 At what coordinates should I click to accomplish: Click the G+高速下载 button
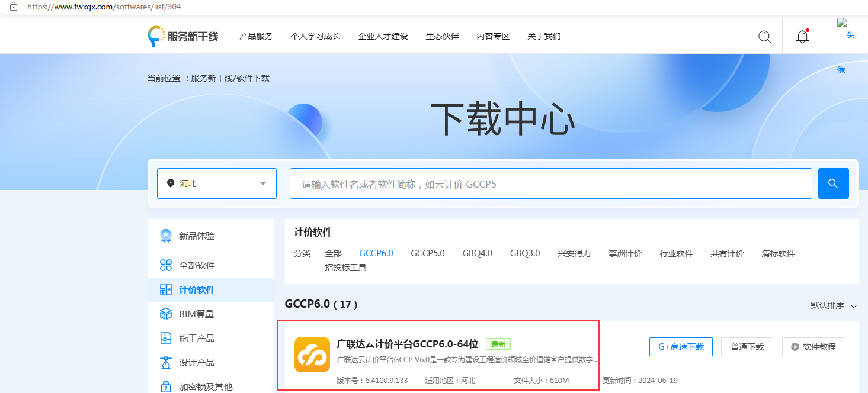(x=681, y=347)
